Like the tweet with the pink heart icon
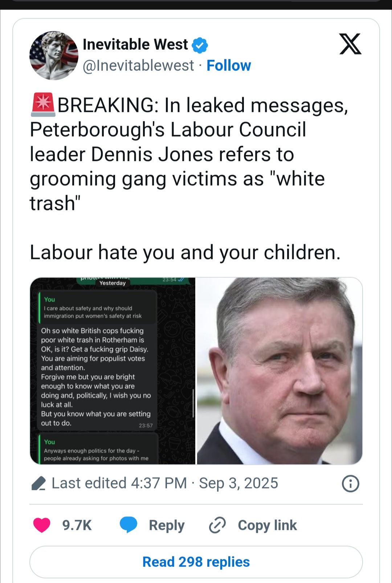Viewport: 392px width, 583px height. 42,525
